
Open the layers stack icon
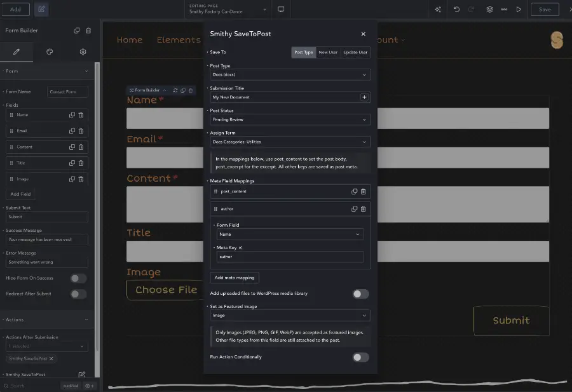[x=489, y=10]
